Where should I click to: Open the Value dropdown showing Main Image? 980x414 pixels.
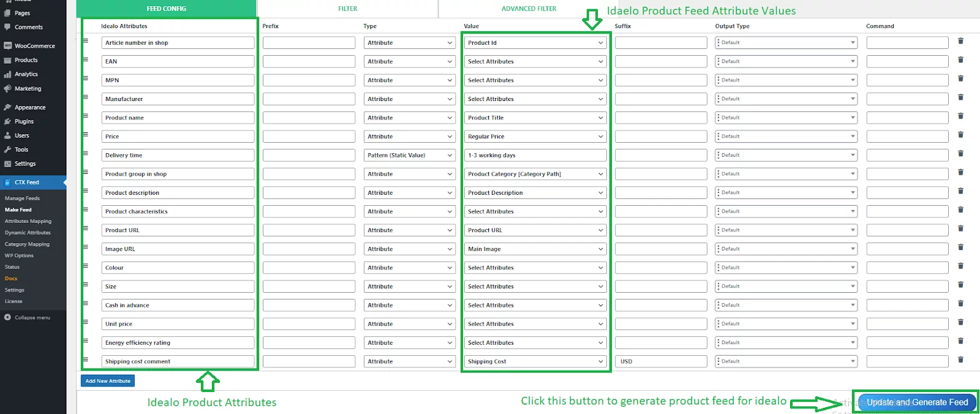click(535, 249)
